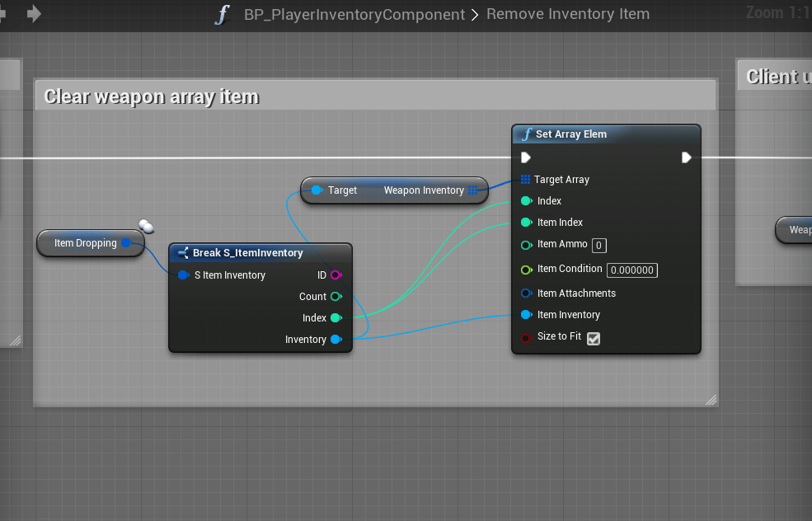
Task: Select the Clear weapon array item comment
Action: [152, 96]
